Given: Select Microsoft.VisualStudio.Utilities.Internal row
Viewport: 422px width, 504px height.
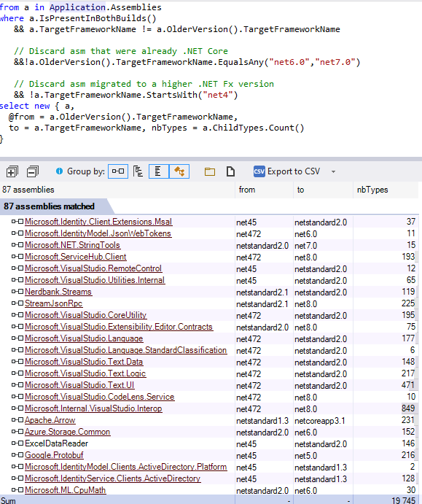Looking at the screenshot, I should coord(209,280).
